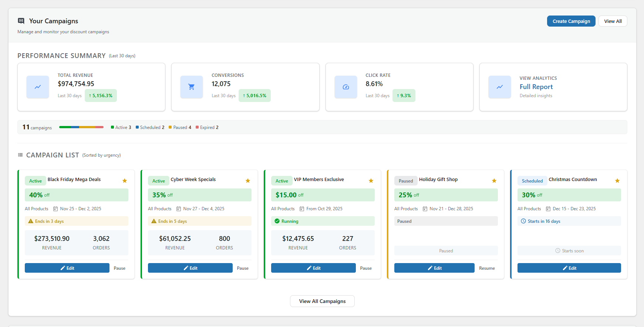Screen dimensions: 644x327
Task: Click the 9.3% click rate growth badge
Action: pos(404,95)
